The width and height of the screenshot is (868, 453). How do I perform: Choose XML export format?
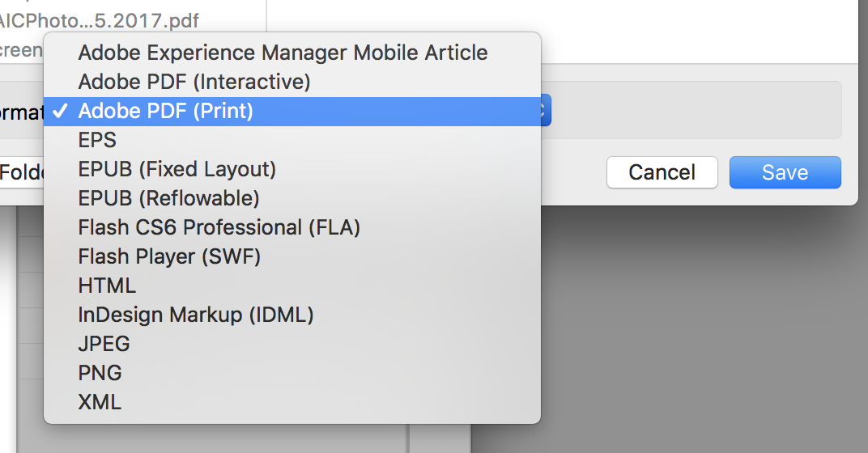pos(292,402)
